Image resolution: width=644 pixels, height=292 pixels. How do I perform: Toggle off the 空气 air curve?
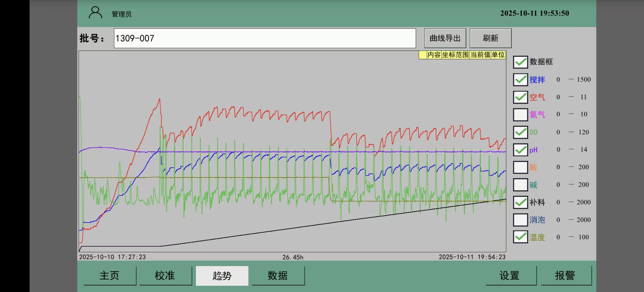pos(520,97)
